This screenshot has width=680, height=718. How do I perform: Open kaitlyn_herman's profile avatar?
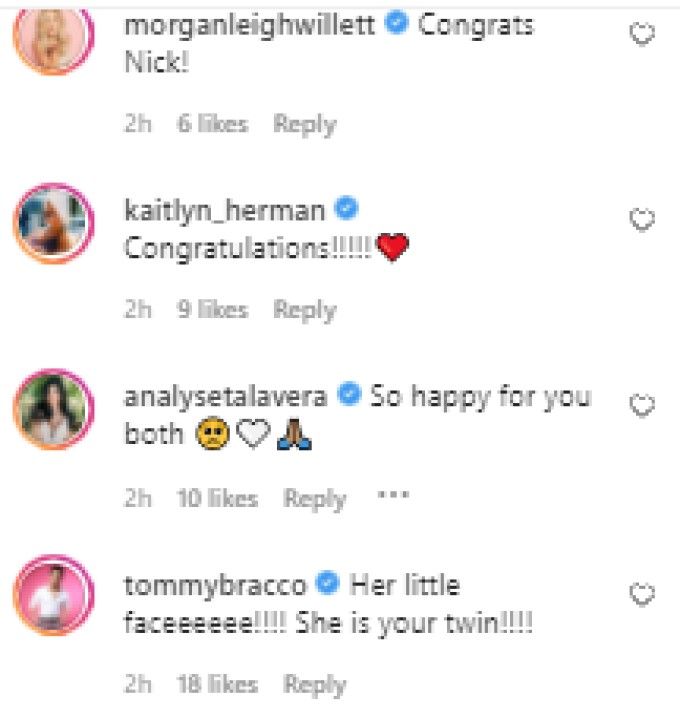[x=54, y=223]
